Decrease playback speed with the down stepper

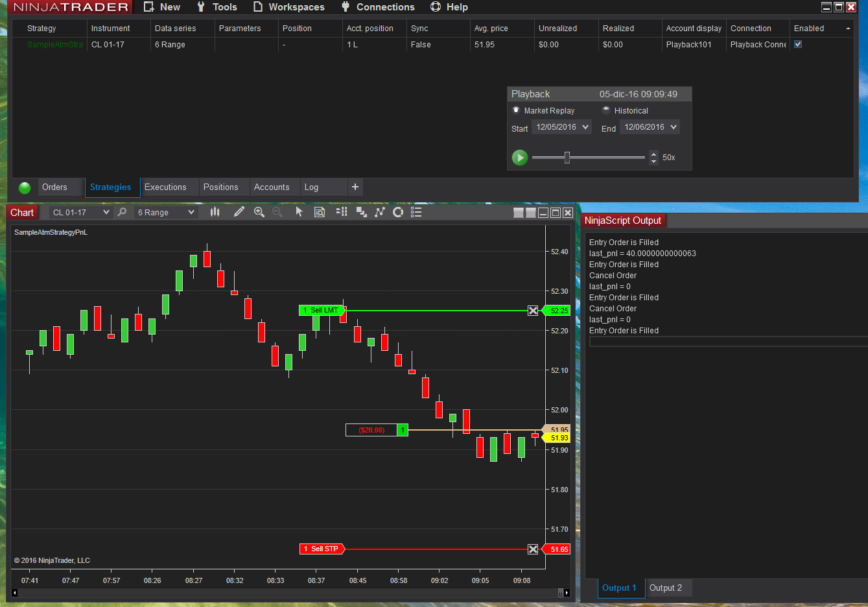click(x=653, y=161)
